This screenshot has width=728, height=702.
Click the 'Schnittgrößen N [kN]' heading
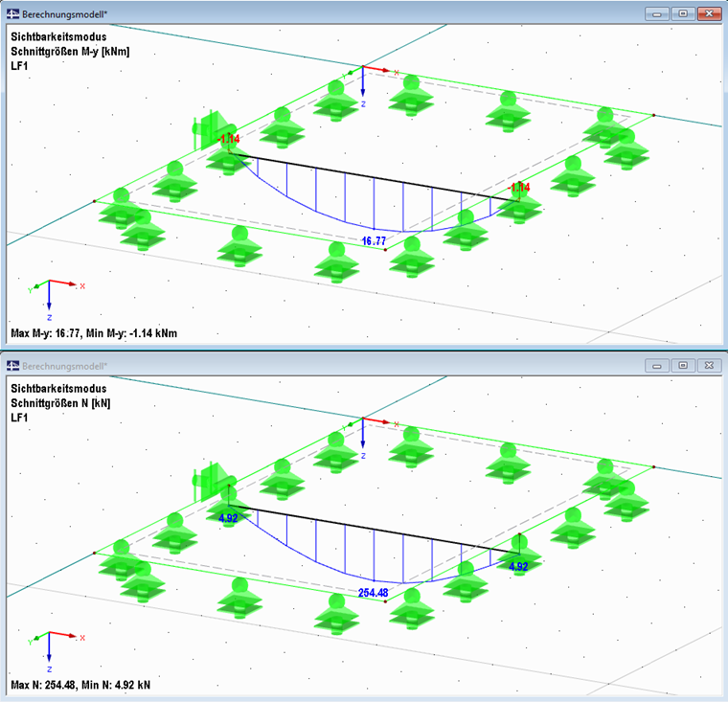[60, 403]
